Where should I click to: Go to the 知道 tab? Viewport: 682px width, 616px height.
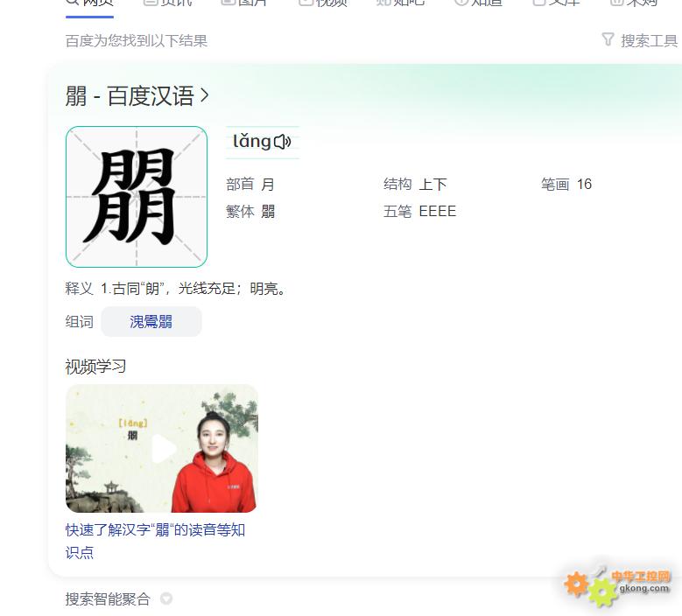tap(478, 3)
